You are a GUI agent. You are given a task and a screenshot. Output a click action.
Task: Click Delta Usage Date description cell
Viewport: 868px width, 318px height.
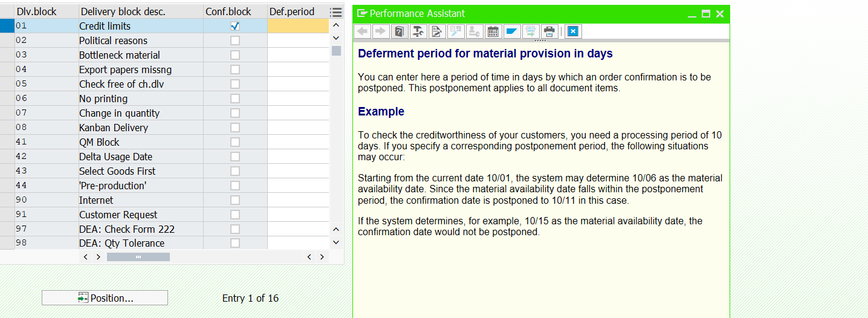point(141,157)
